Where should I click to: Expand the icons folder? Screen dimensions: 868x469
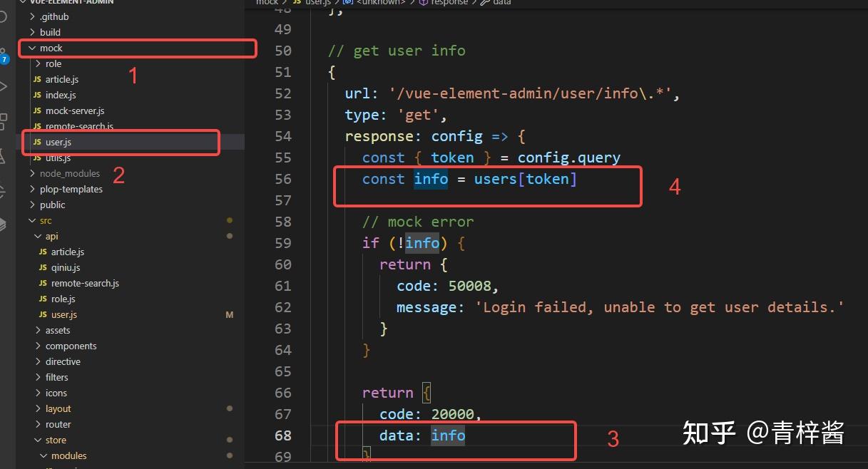click(56, 393)
